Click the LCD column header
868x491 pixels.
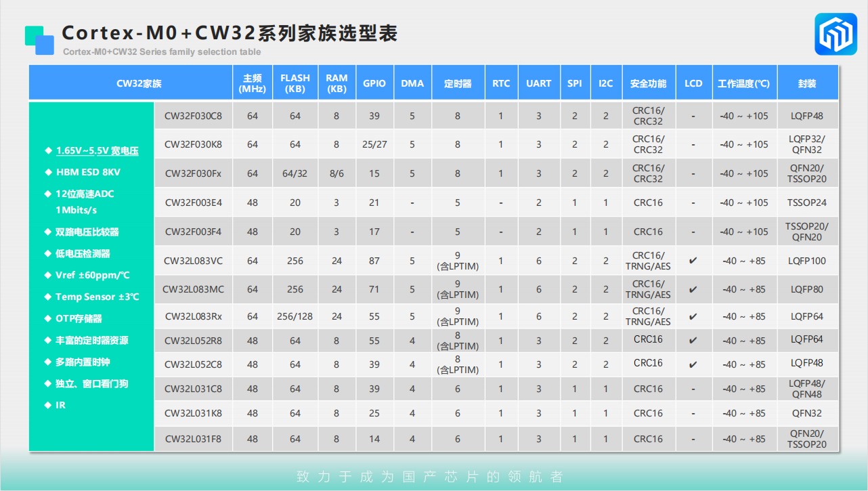[x=693, y=83]
